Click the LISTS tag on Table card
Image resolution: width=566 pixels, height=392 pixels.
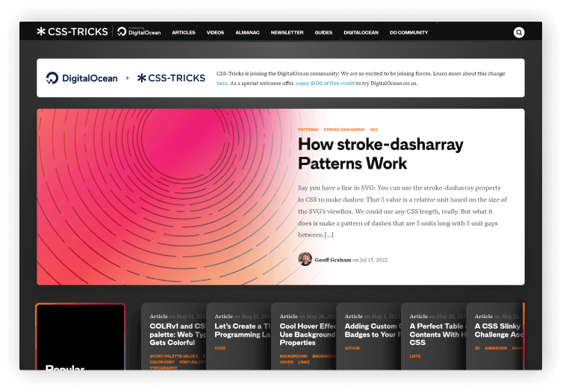415,356
